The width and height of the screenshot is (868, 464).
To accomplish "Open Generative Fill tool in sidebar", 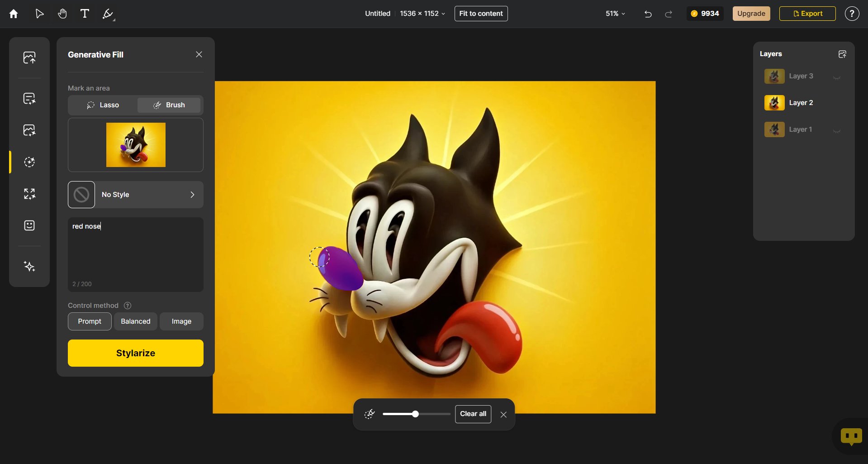I will [x=29, y=162].
